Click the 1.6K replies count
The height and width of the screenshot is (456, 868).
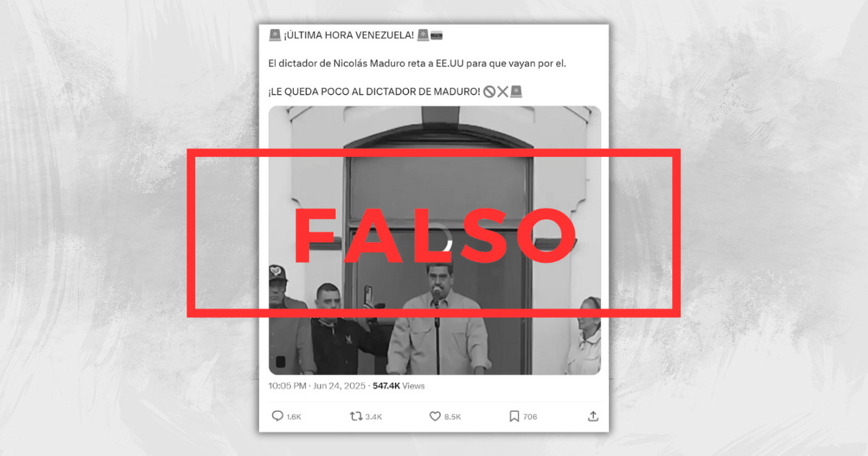[x=294, y=417]
